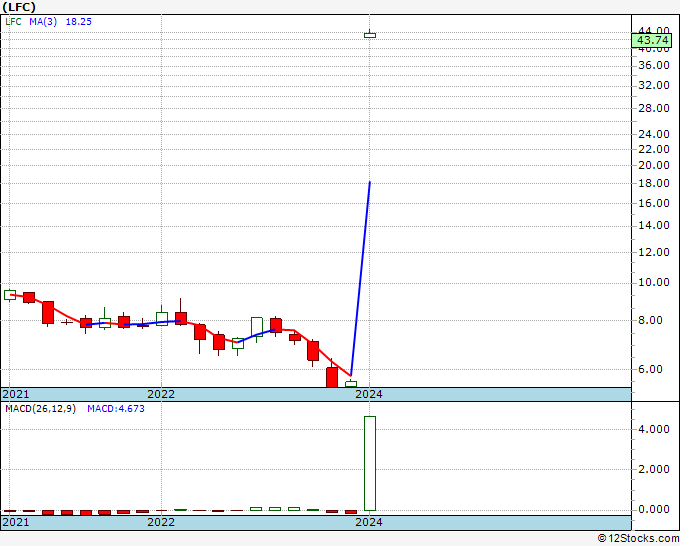Viewport: 680px width, 546px height.
Task: Click the LFC legend label
Action: (13, 22)
